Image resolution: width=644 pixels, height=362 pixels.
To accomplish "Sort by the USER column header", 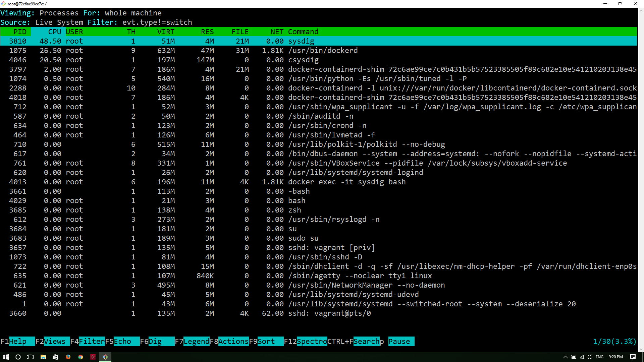I will (x=74, y=32).
